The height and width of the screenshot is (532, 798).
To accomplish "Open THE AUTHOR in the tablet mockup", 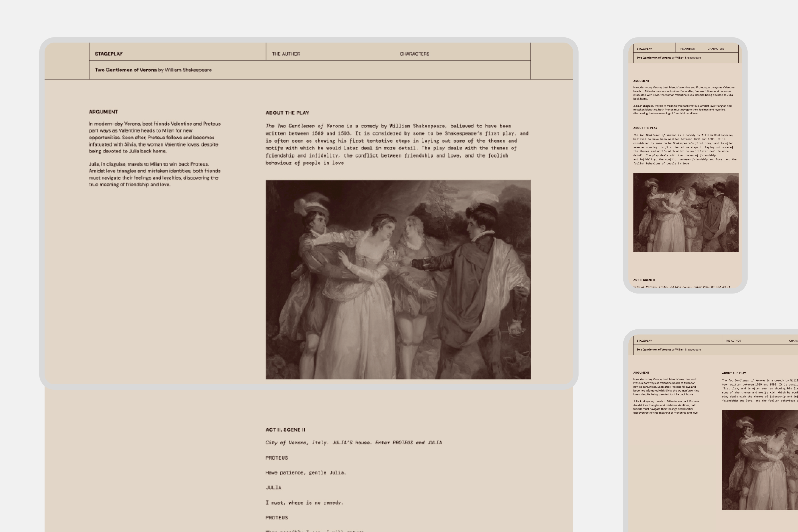I will [733, 341].
